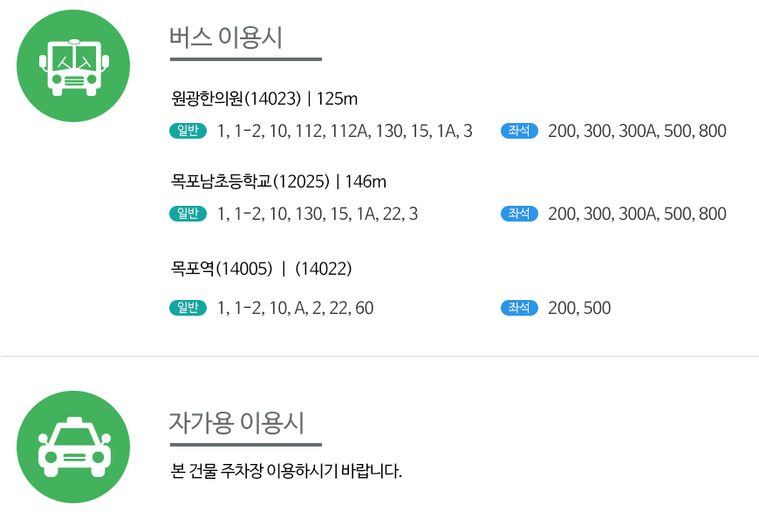Click the 일반 badge under 목포남초등학교
Viewport: 759px width, 532px height.
(x=188, y=214)
